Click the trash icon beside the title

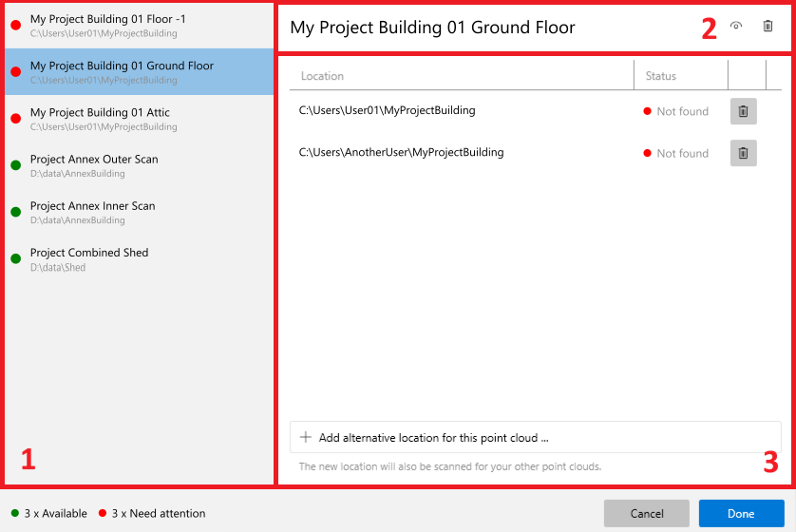point(768,27)
